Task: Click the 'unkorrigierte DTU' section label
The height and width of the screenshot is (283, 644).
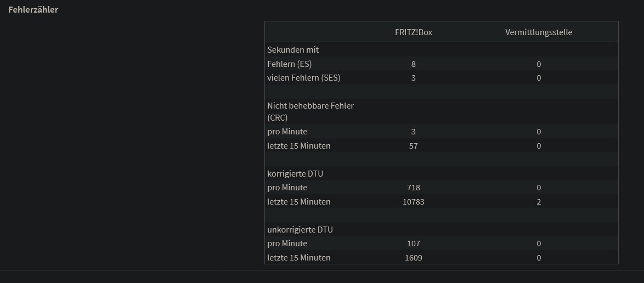Action: pyautogui.click(x=300, y=230)
